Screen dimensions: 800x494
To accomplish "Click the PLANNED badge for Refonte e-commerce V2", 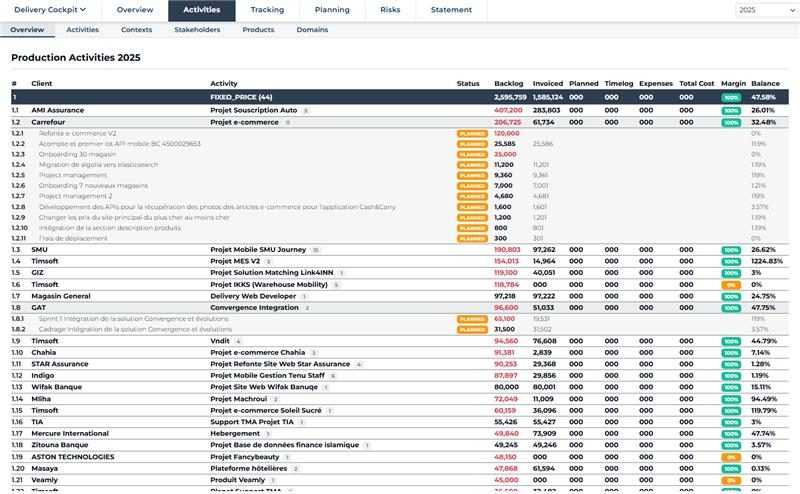I will pos(472,134).
